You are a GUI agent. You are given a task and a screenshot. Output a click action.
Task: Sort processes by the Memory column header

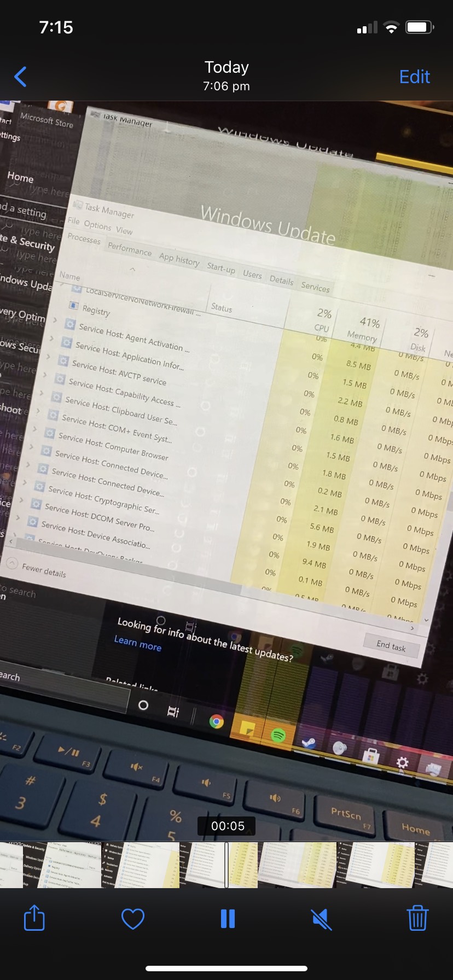tap(365, 330)
